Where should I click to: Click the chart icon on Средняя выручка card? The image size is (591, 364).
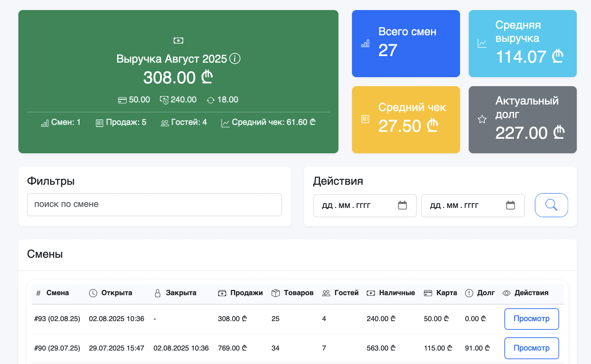482,44
